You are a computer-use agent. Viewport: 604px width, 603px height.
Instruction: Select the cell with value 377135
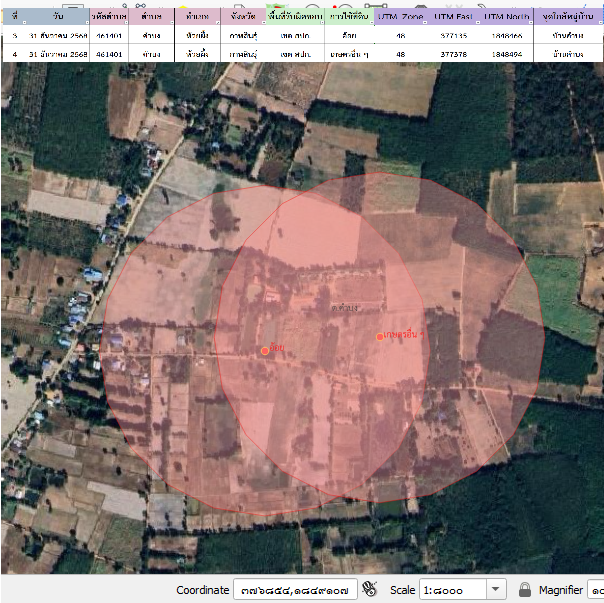pyautogui.click(x=452, y=36)
